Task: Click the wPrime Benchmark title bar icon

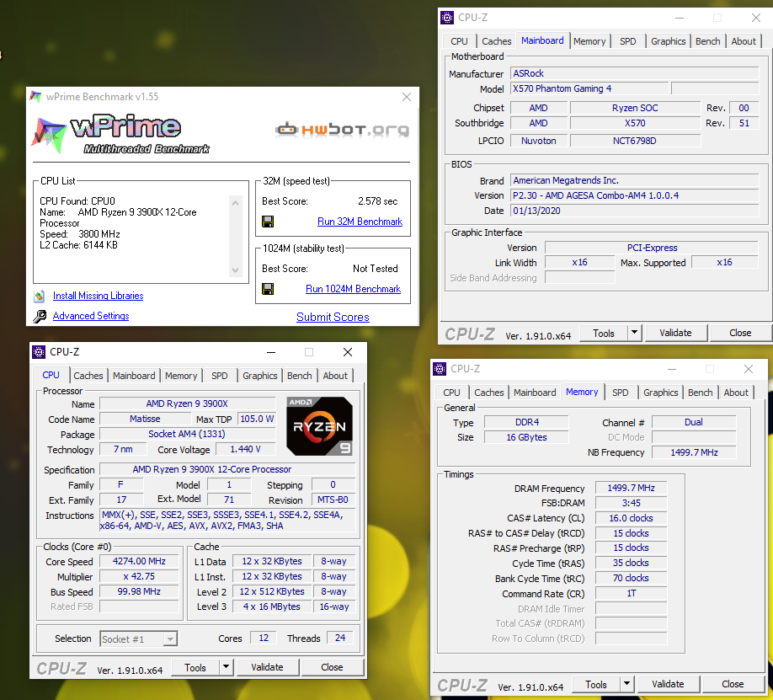Action: point(36,97)
